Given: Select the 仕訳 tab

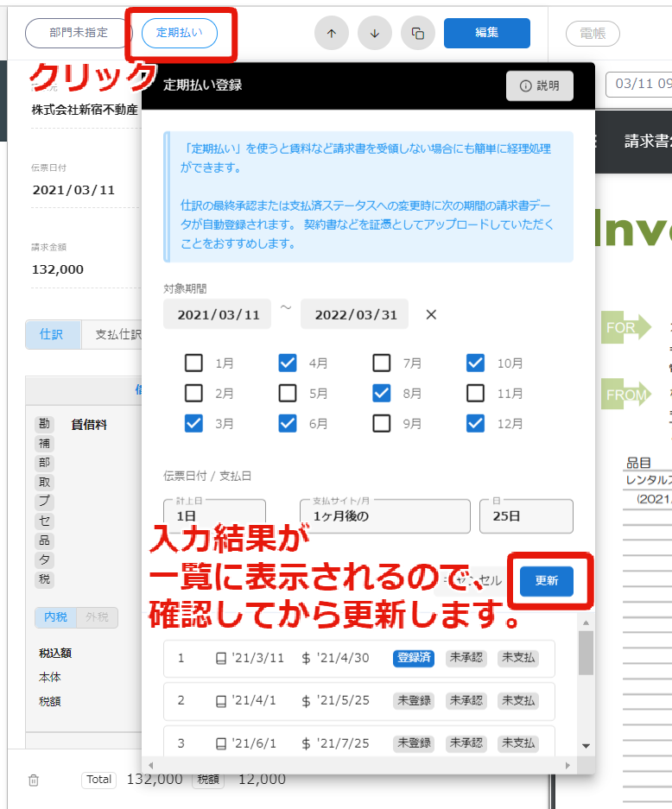Looking at the screenshot, I should coord(52,334).
